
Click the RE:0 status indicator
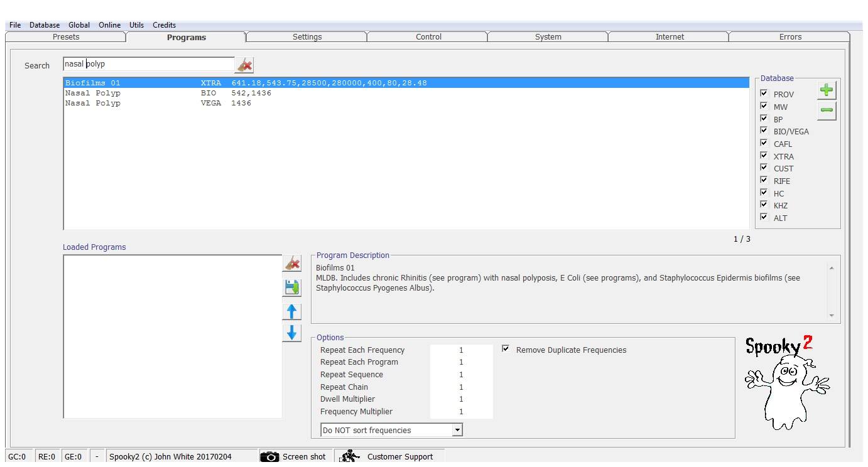coord(47,456)
